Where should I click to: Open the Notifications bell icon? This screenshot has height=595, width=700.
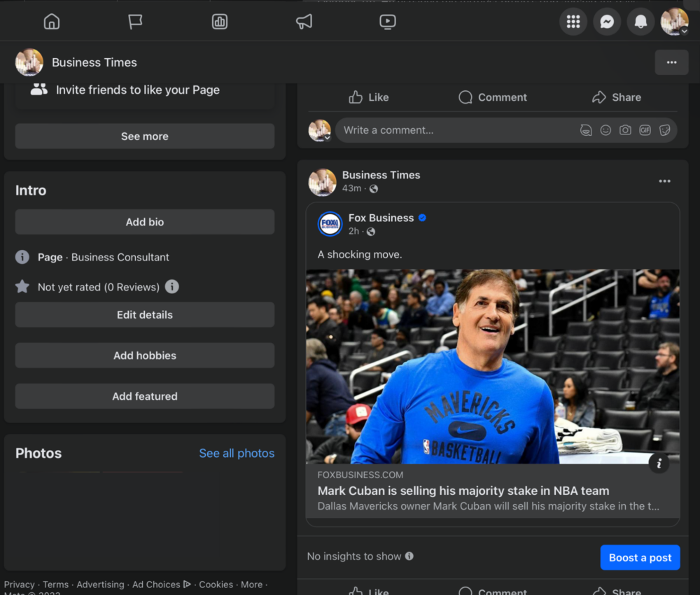point(640,22)
